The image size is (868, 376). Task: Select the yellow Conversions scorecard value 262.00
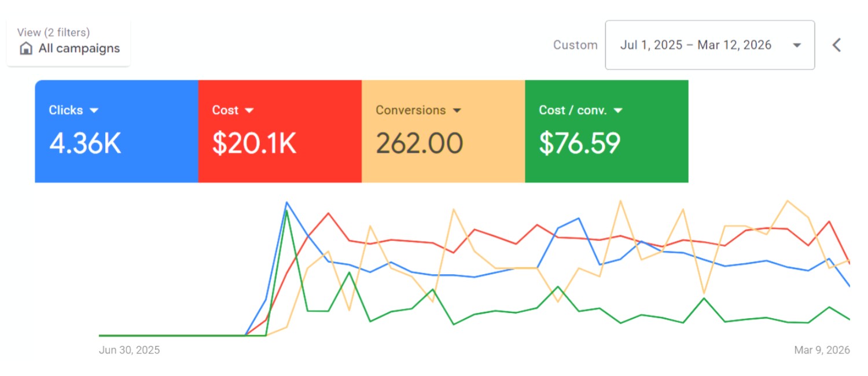point(419,143)
